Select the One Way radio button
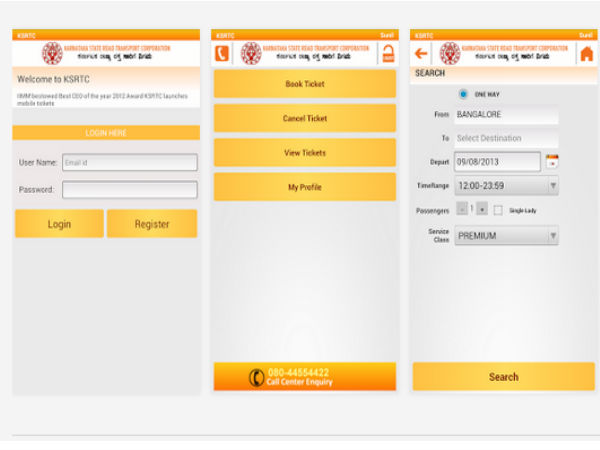 tap(463, 94)
